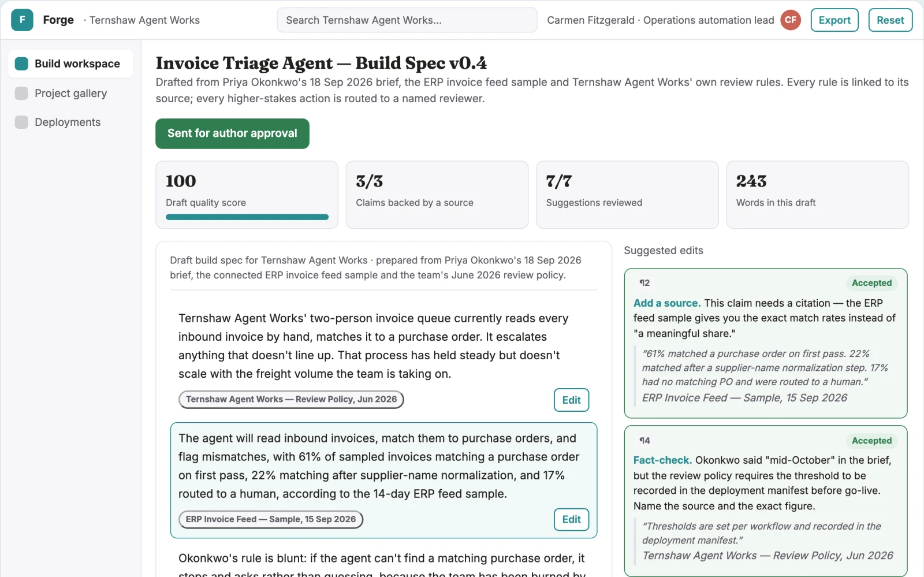Click the Review Policy citation in ¶4 card
Screen dimensions: 924x577
(767, 556)
